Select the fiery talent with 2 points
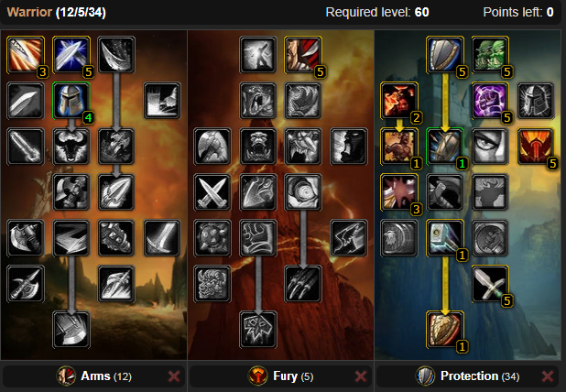The width and height of the screenshot is (566, 392). tap(399, 101)
